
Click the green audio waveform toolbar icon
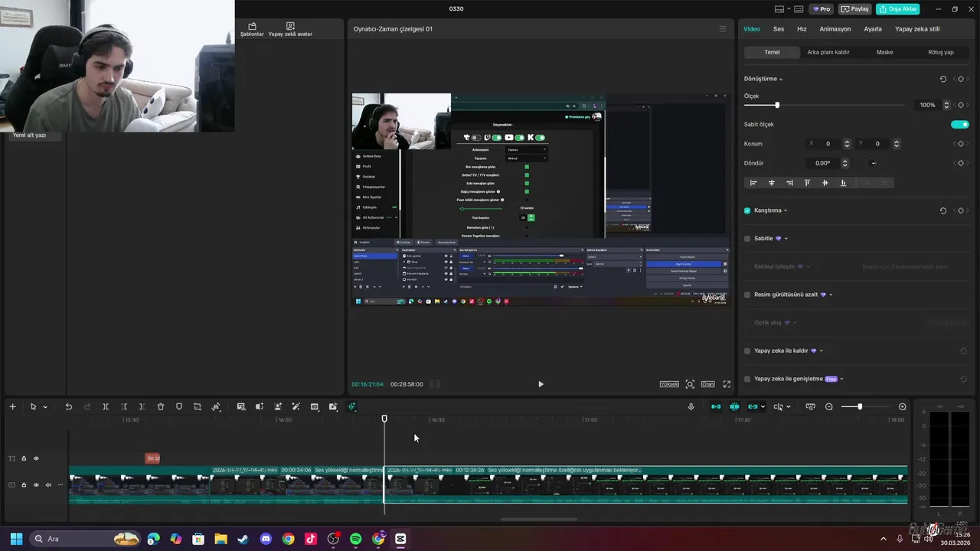pyautogui.click(x=351, y=406)
